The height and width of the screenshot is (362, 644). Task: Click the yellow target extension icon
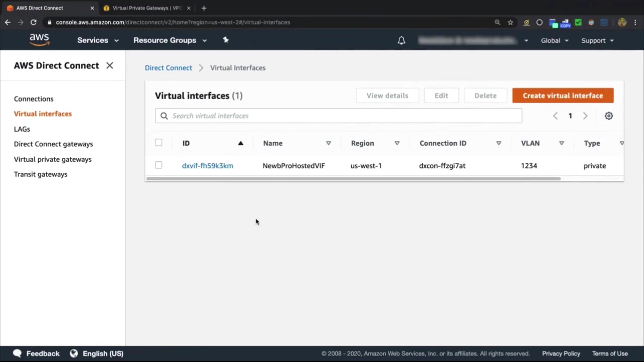coord(526,22)
